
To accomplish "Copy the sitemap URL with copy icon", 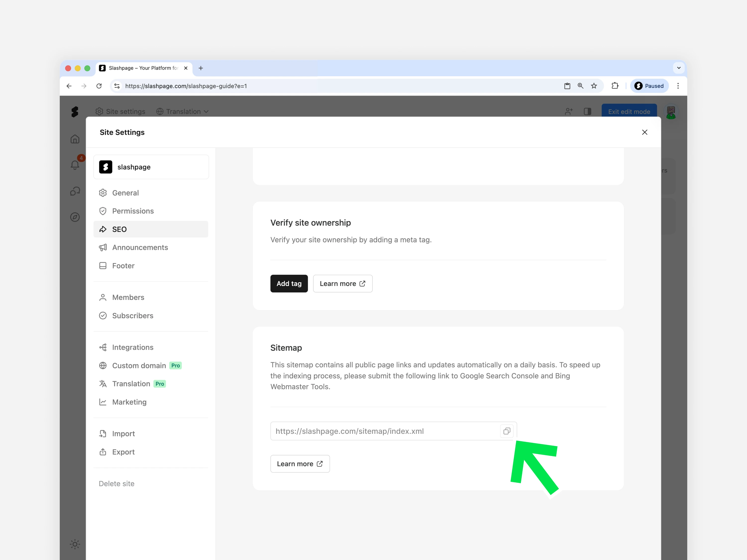I will [506, 431].
